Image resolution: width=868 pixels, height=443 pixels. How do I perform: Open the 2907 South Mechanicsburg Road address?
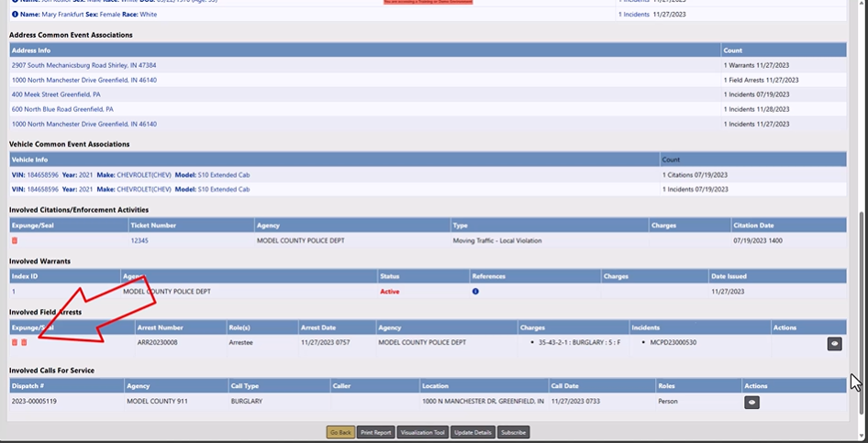point(83,65)
